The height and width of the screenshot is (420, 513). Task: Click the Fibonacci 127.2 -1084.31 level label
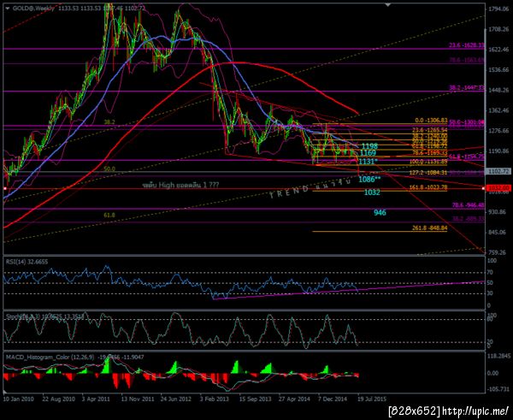(428, 173)
